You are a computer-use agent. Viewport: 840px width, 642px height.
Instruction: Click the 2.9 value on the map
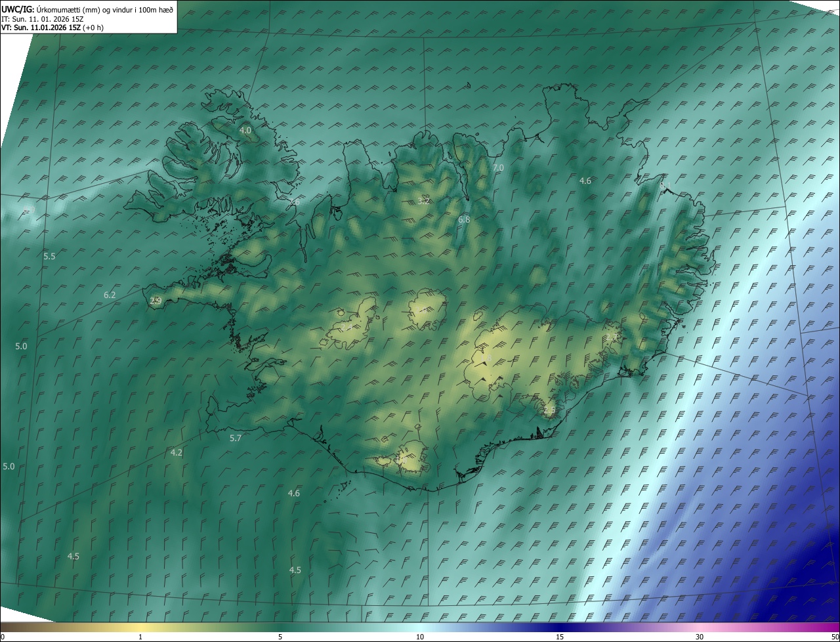(x=156, y=301)
